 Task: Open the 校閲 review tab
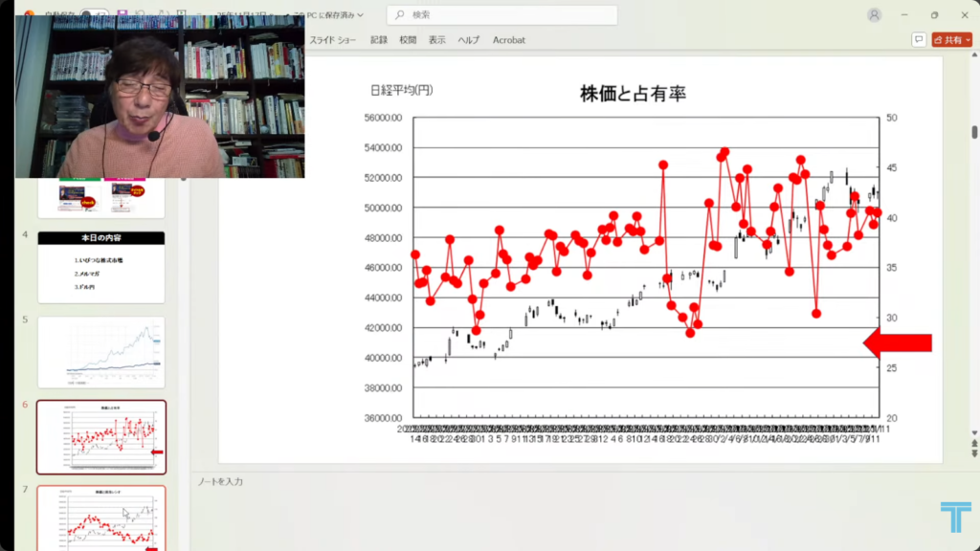tap(408, 40)
